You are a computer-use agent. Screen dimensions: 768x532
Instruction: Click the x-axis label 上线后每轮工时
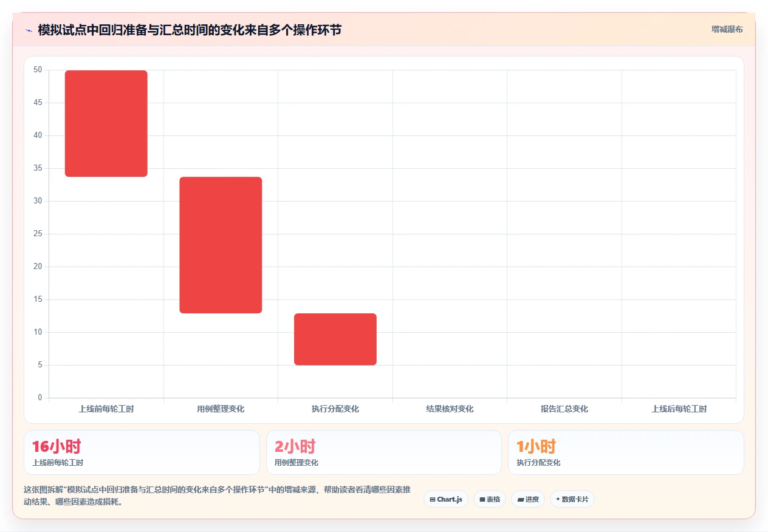(679, 409)
